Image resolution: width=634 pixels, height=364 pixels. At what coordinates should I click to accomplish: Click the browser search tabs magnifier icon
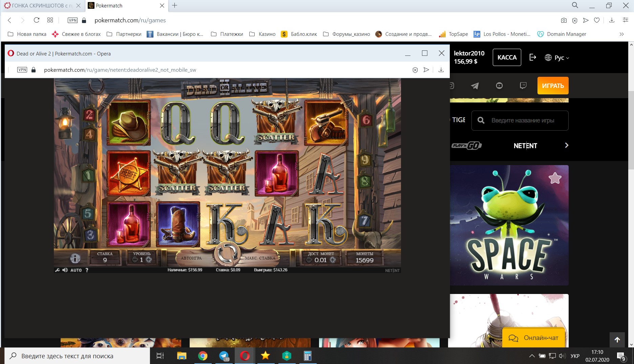click(575, 5)
